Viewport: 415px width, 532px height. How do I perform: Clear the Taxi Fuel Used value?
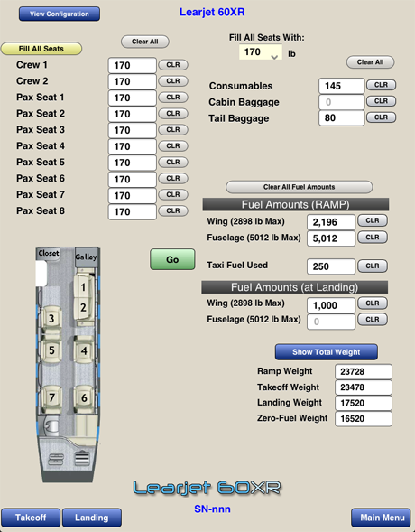pos(373,266)
